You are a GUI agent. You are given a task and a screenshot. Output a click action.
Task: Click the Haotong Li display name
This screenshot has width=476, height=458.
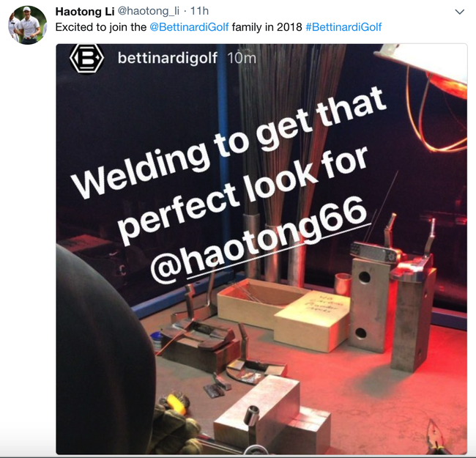(x=85, y=12)
